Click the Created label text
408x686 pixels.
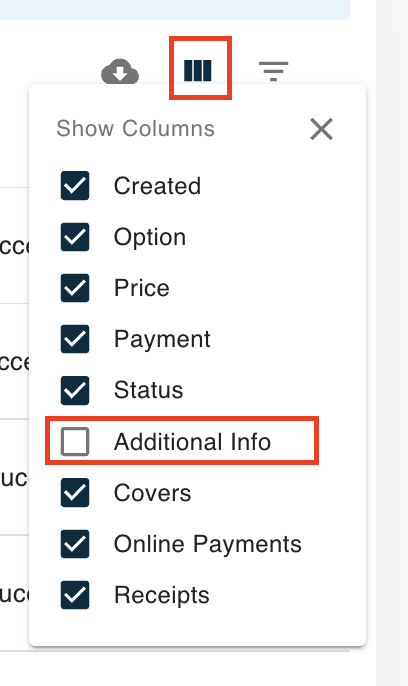click(x=157, y=186)
